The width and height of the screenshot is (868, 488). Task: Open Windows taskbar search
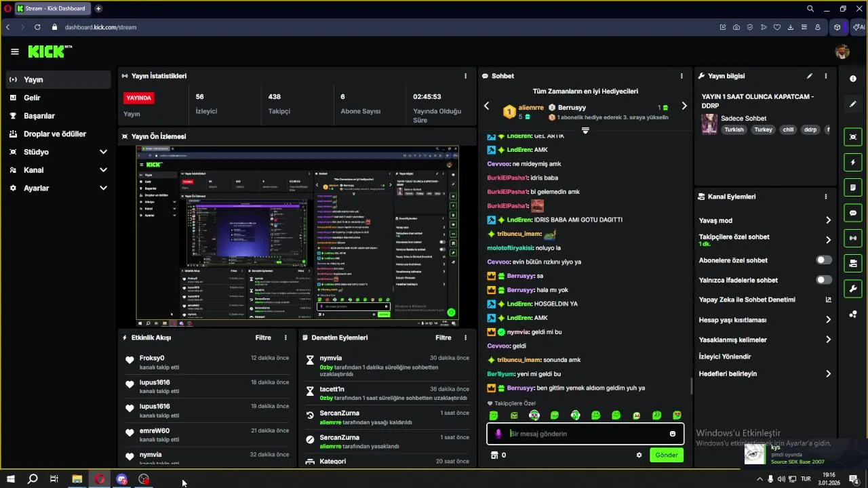32,479
